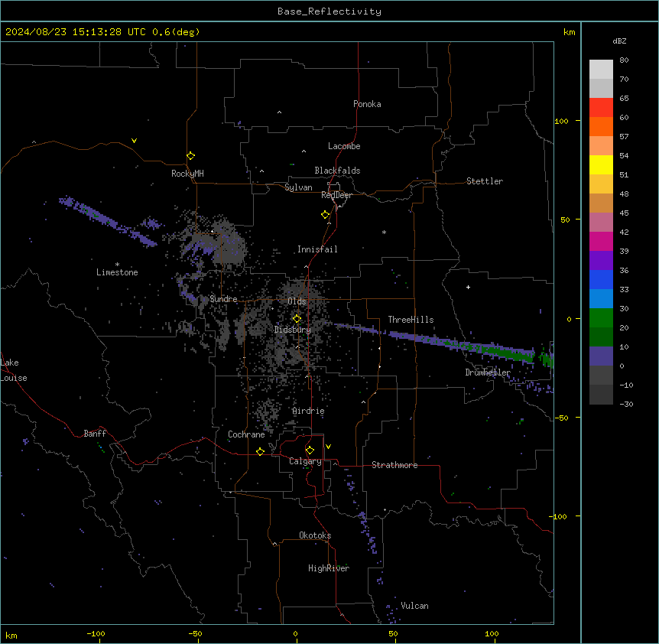Click the yellow diamond marker above Calgary label
The height and width of the screenshot is (644, 659).
click(x=310, y=450)
